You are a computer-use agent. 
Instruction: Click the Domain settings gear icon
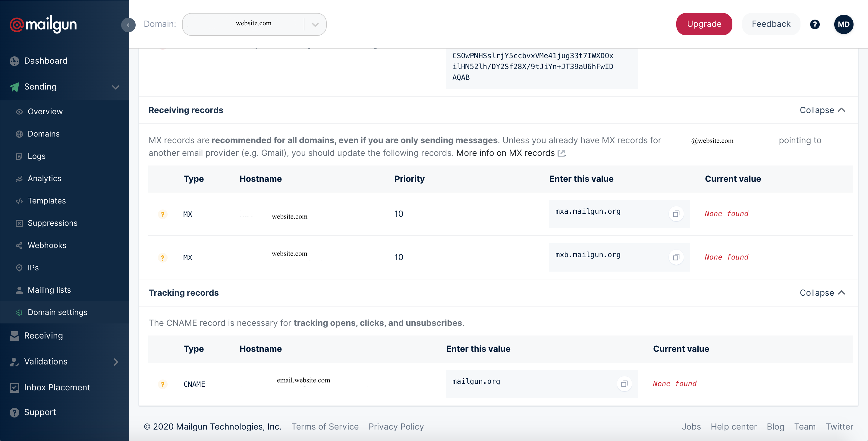coord(19,312)
